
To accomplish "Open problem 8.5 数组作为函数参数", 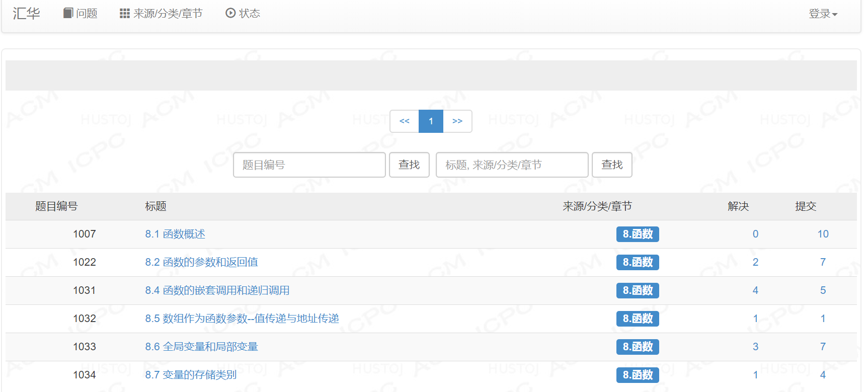I will pyautogui.click(x=242, y=319).
